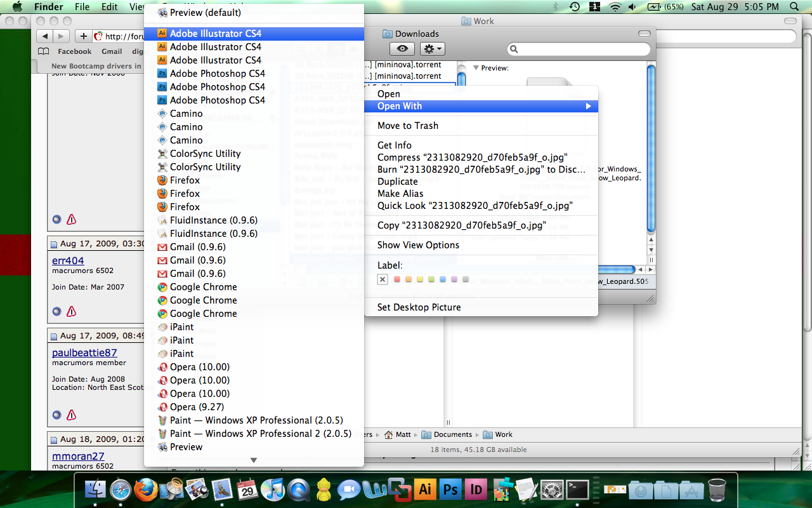This screenshot has width=812, height=508.
Task: Open QuickTime Player in Dock
Action: pyautogui.click(x=298, y=490)
